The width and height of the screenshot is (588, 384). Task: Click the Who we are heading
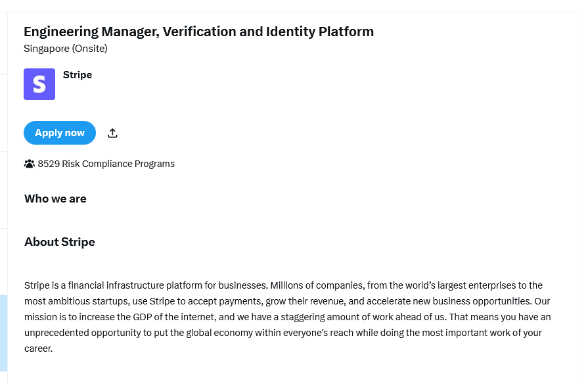pos(55,199)
